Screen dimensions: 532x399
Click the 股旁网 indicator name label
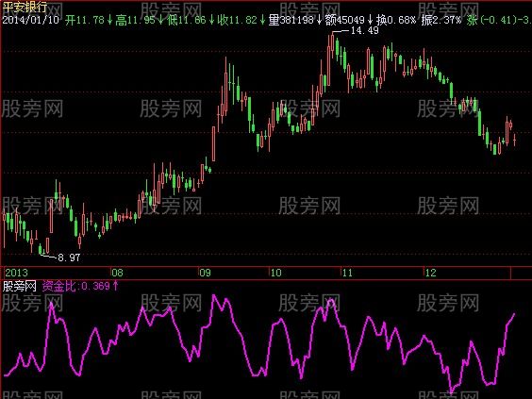click(20, 286)
